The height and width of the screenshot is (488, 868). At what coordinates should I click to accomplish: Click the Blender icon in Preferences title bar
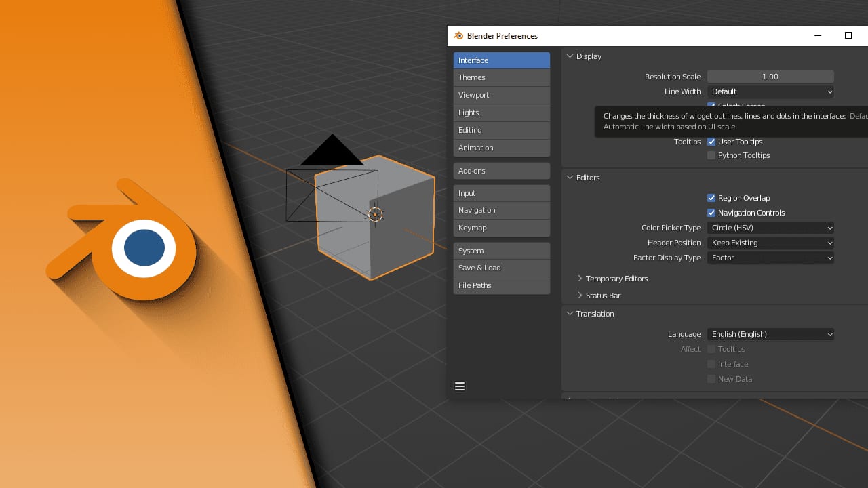(x=458, y=36)
